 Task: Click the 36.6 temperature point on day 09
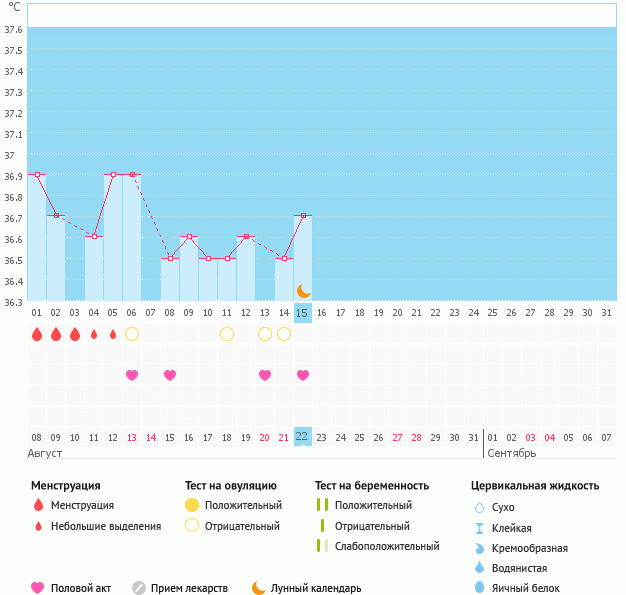pos(189,237)
